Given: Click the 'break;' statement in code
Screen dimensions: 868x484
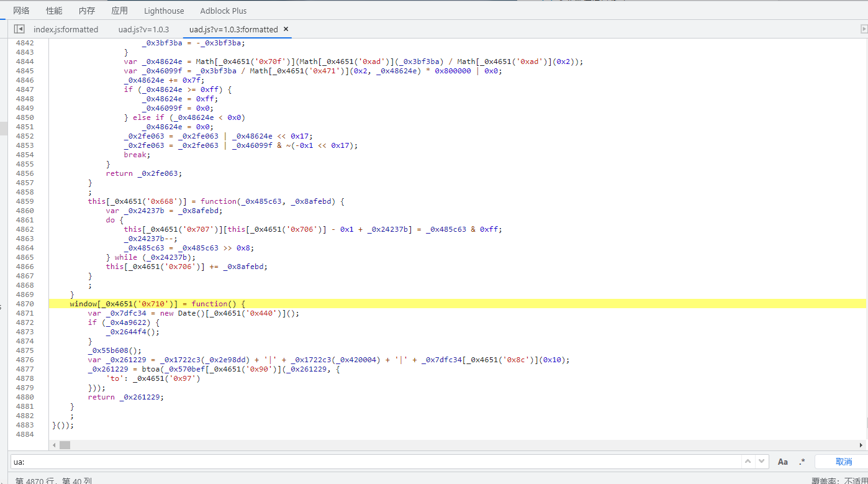Looking at the screenshot, I should tap(137, 155).
